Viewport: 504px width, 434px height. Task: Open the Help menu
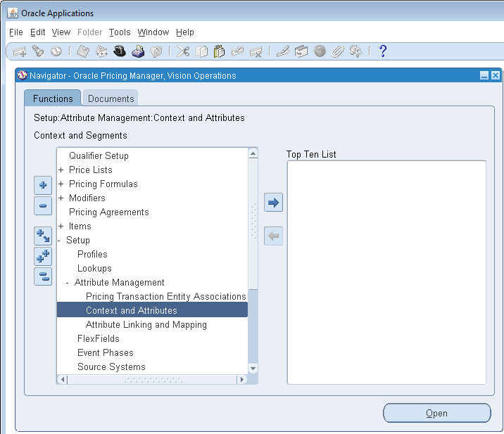[x=185, y=32]
